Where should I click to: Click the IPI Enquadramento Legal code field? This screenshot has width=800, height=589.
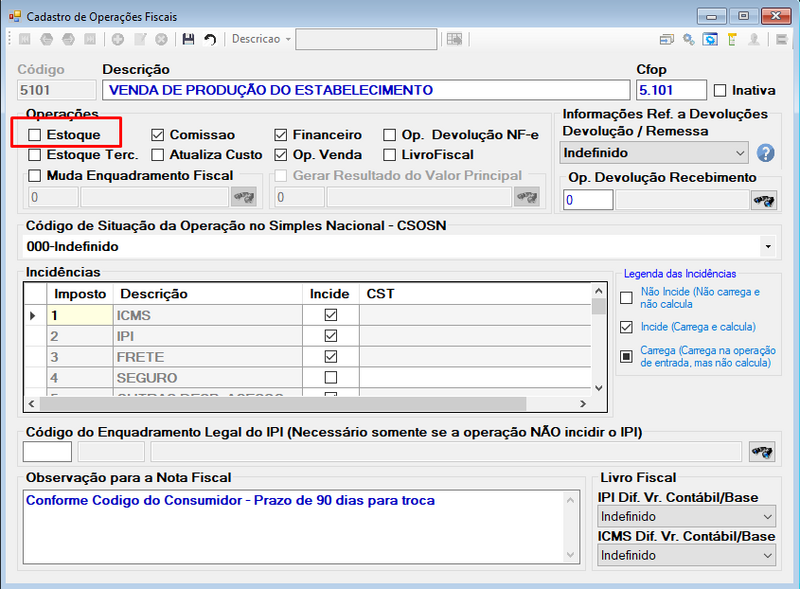[x=47, y=452]
